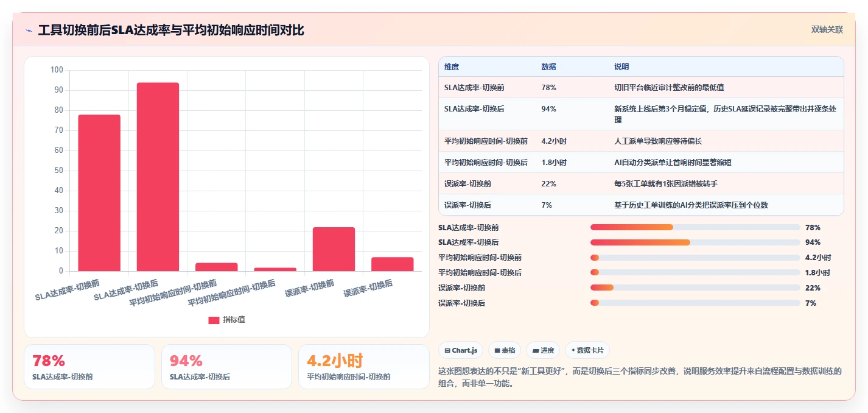Open the 78% SLA达成率-切换前 data card
This screenshot has width=868, height=413.
(89, 367)
